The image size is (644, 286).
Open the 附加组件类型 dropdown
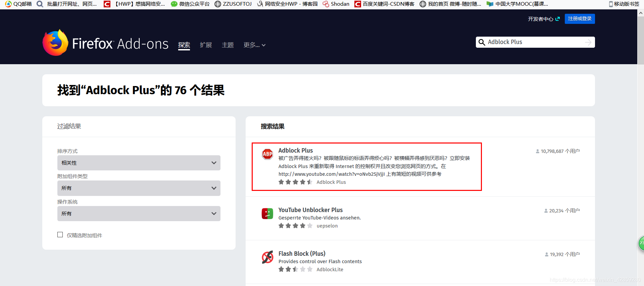click(139, 188)
